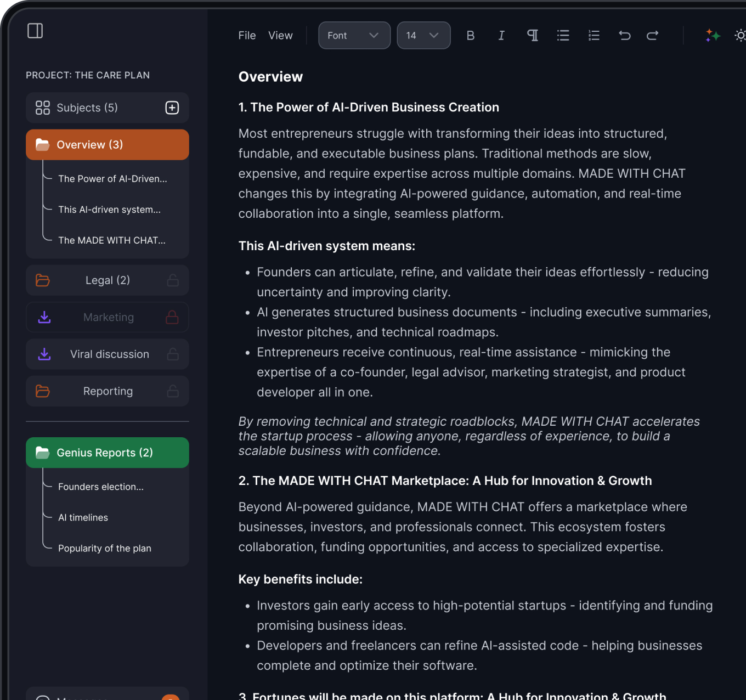Open the AI timelines report
Image resolution: width=746 pixels, height=700 pixels.
[83, 517]
